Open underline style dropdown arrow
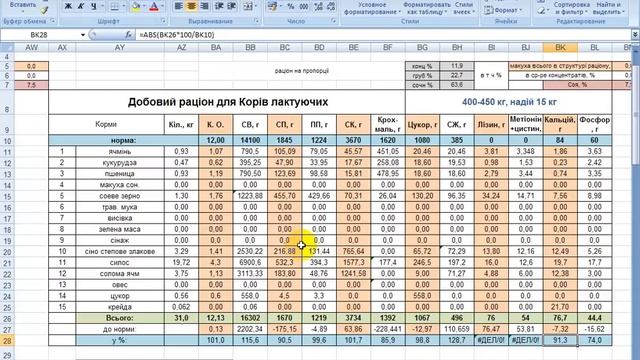 pos(102,6)
